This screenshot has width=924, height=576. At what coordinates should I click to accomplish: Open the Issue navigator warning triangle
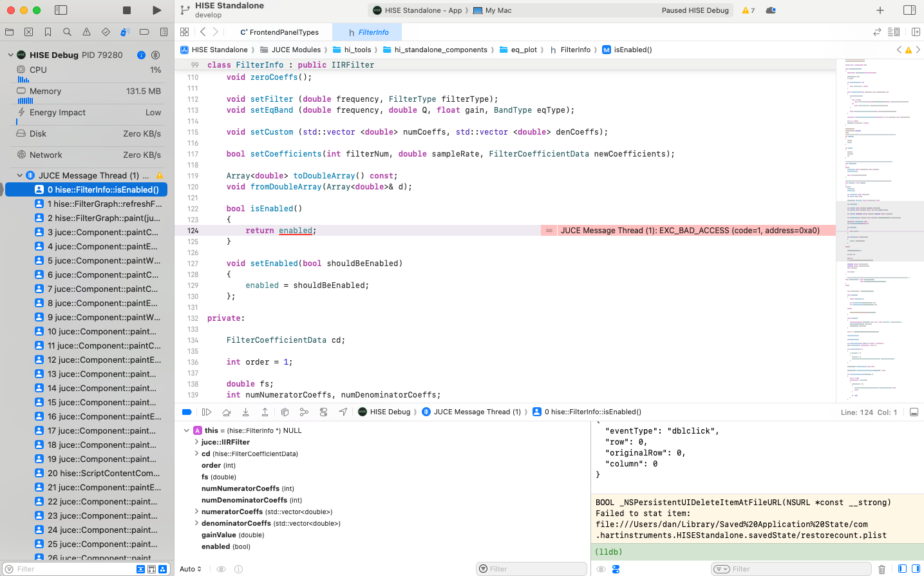[86, 32]
